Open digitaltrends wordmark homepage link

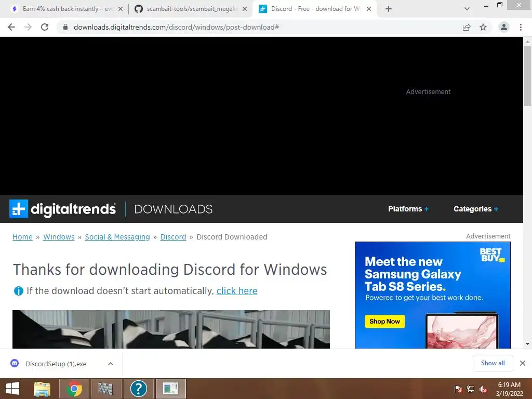click(x=73, y=209)
